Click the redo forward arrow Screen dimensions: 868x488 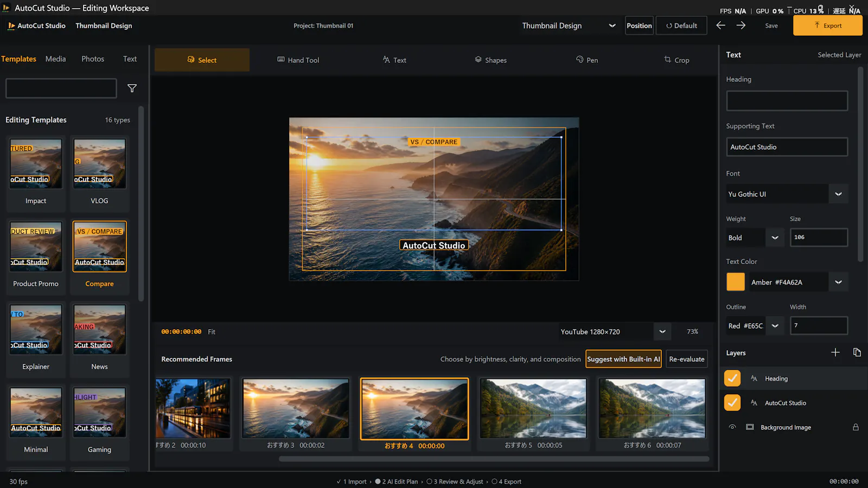point(741,25)
